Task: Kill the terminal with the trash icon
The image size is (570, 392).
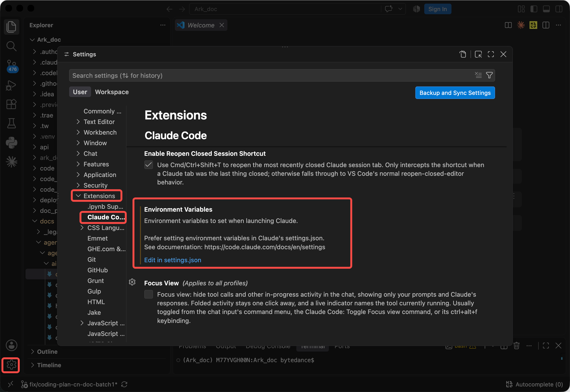Action: point(517,346)
